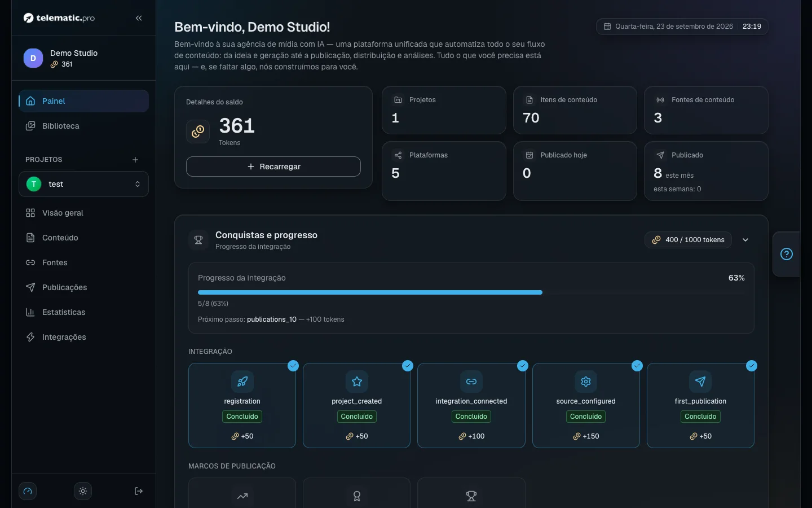Click the send icon in Publicado card

(660, 155)
